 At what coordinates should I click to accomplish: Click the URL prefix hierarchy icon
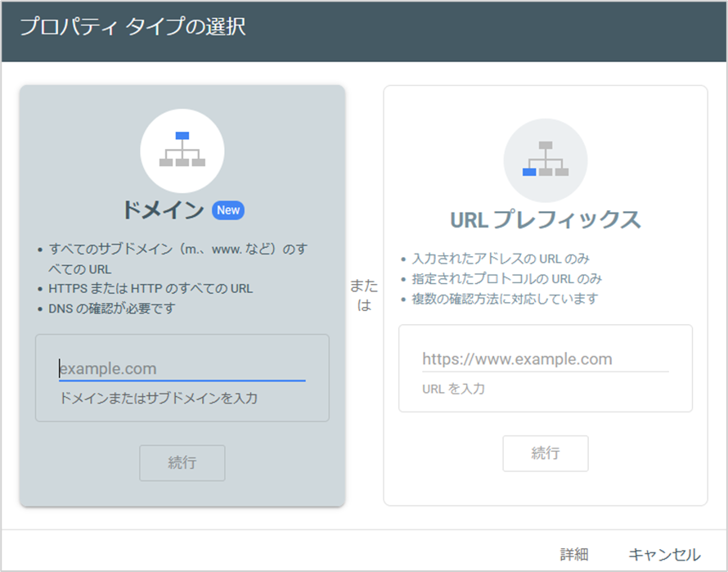point(546,160)
